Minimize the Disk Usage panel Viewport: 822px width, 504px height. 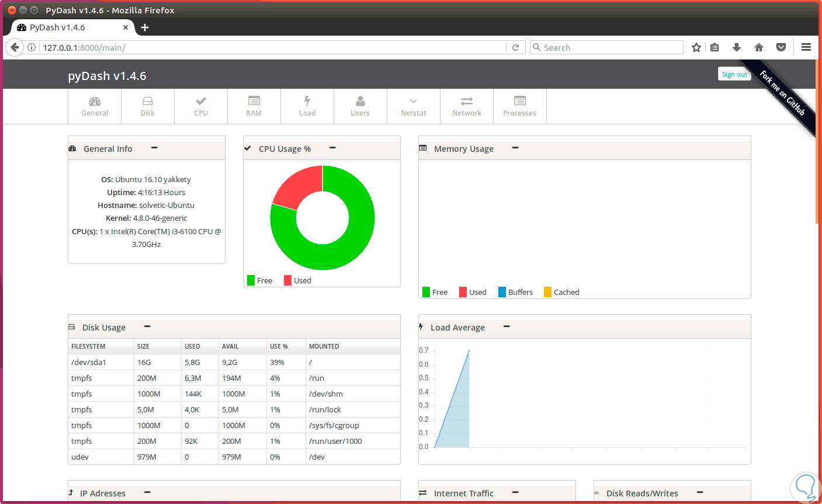(x=147, y=326)
